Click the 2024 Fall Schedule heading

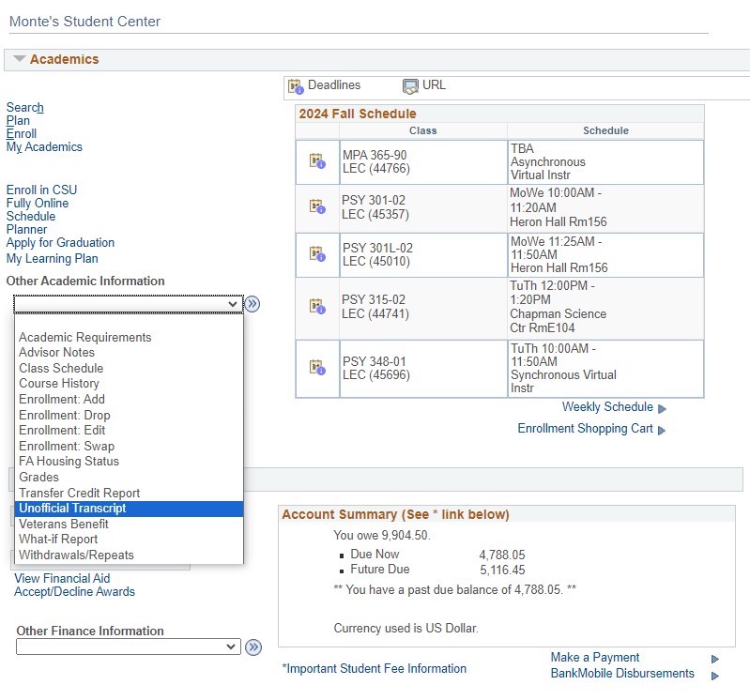[358, 114]
